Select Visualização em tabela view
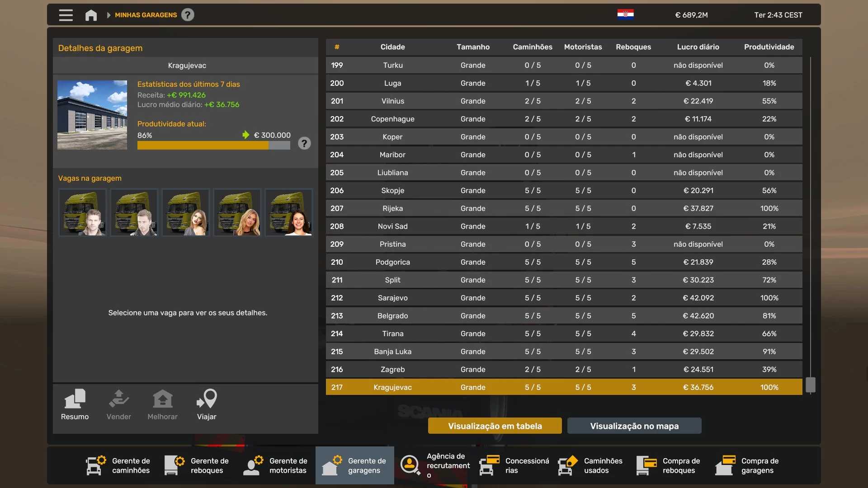Viewport: 868px width, 488px height. click(495, 426)
